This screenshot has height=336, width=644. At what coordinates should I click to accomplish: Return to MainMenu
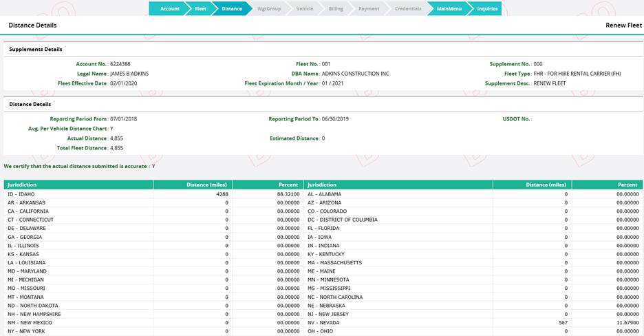pos(449,9)
